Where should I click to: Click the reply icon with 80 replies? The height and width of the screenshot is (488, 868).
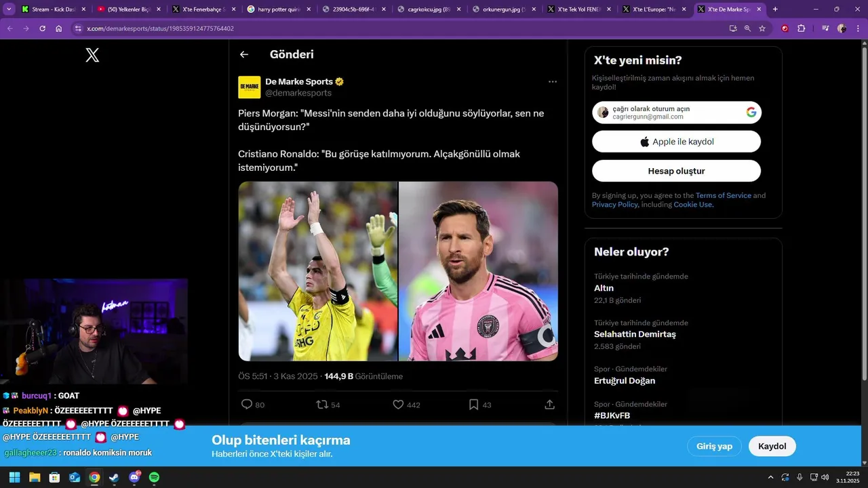247,404
